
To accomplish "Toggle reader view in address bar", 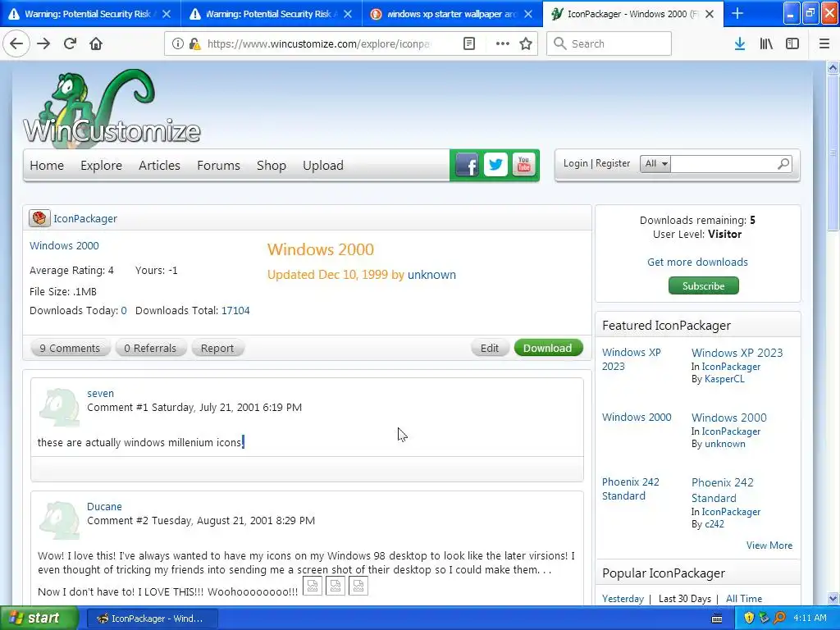I will [x=468, y=43].
